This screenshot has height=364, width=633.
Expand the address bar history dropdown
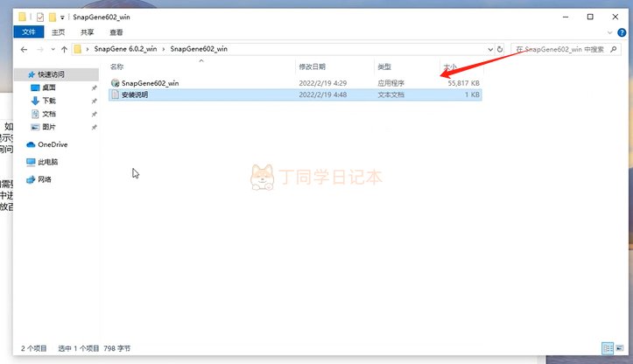tap(490, 49)
